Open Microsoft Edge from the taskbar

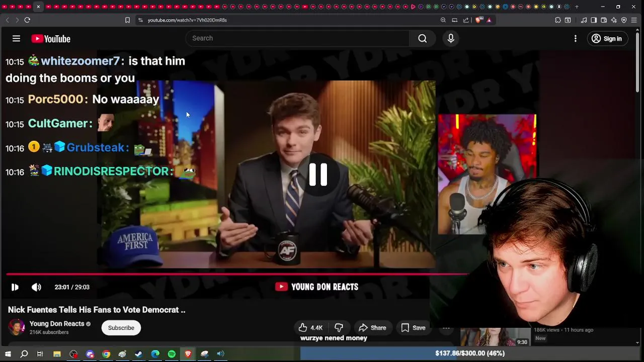pos(155,354)
